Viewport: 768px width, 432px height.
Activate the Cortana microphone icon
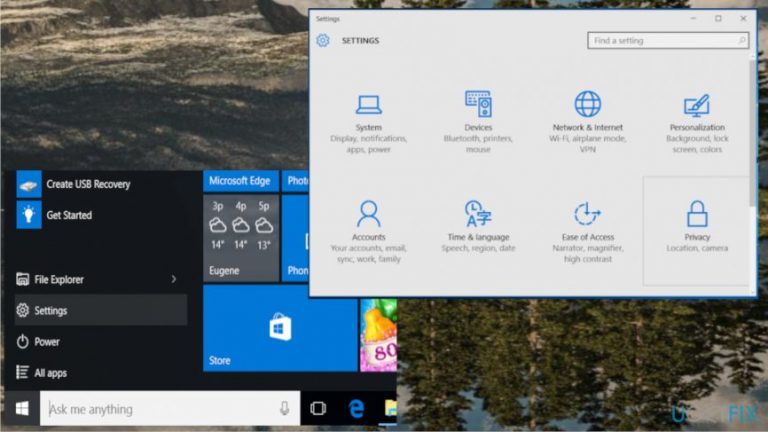[284, 408]
